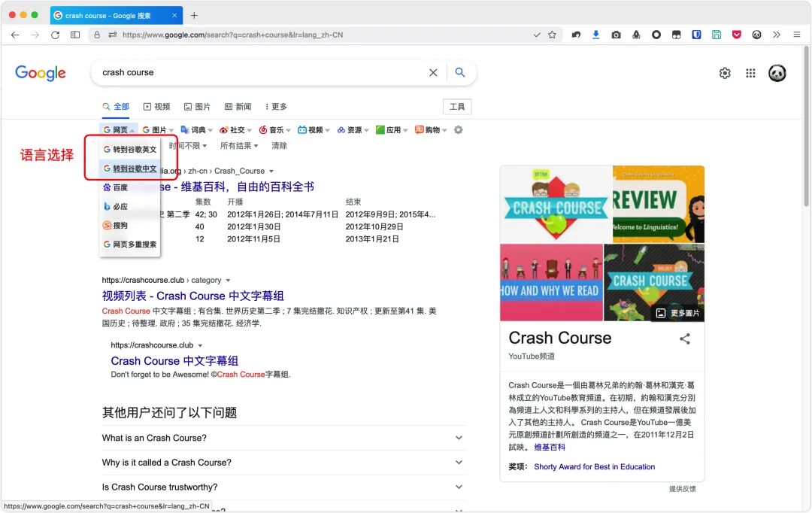Screen dimensions: 812x513
Task: Go back to the previous page
Action: [15, 35]
